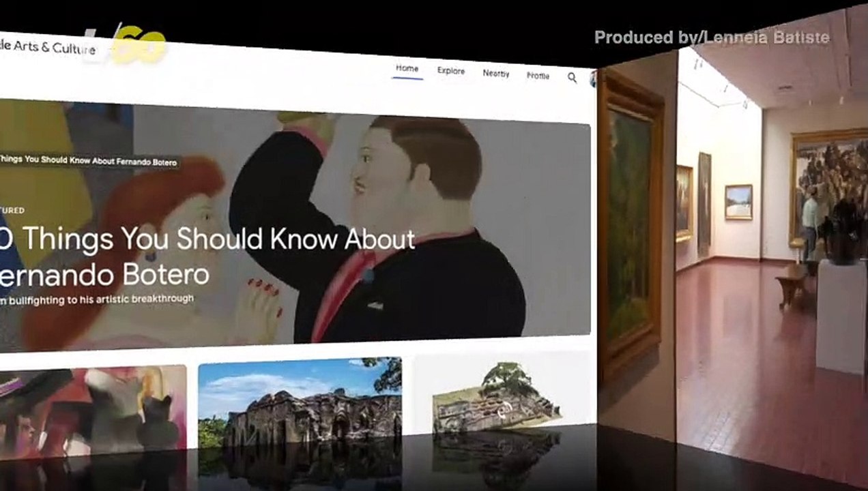Click the account avatar beside search
The width and height of the screenshot is (868, 491).
[x=593, y=80]
